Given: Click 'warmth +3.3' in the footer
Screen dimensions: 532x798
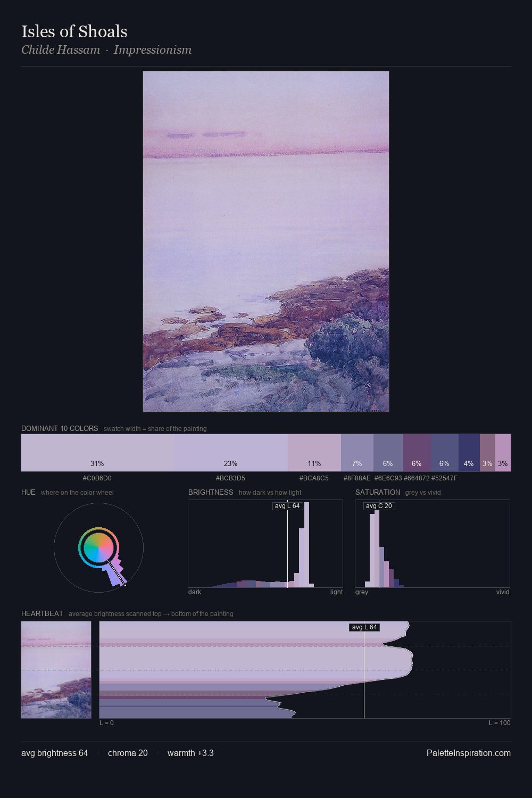Looking at the screenshot, I should pos(190,753).
